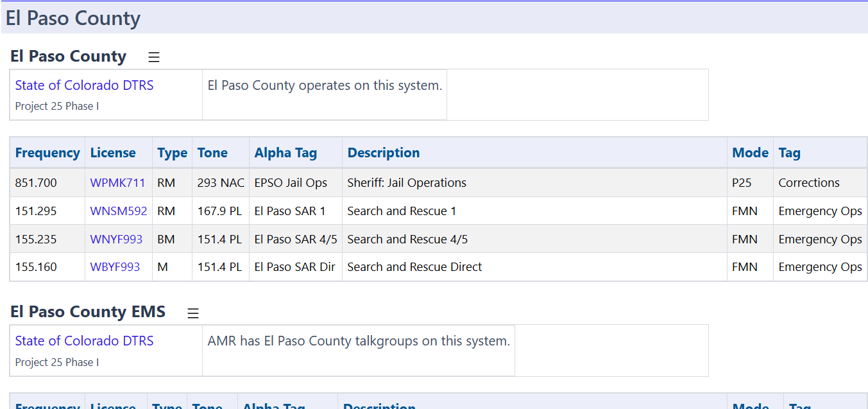Click the EPSO Jail Ops alpha tag
Viewport: 868px width, 409px height.
291,183
